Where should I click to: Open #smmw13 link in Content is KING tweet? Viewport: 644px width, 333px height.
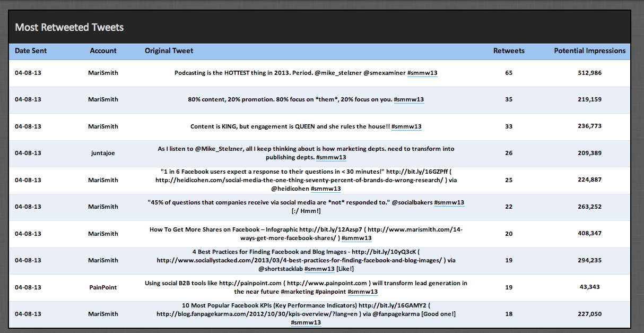(x=407, y=126)
